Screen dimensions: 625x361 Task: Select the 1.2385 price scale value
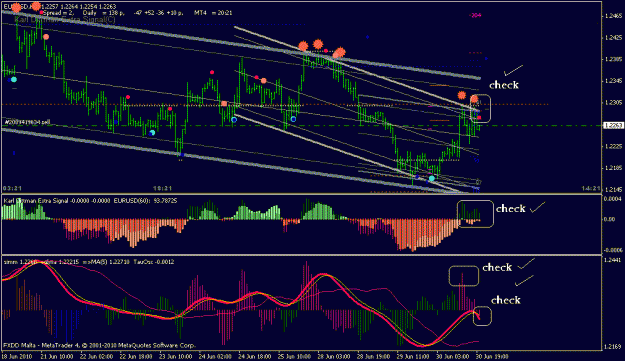(x=613, y=59)
